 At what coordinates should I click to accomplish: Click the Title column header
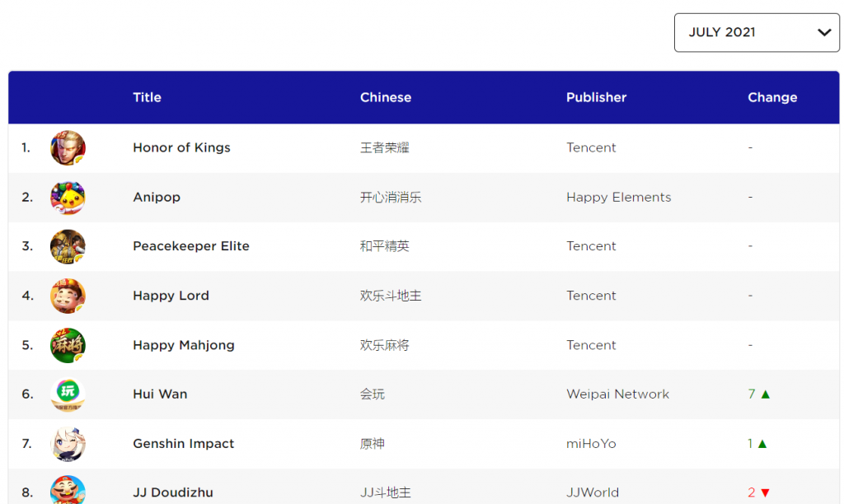[147, 97]
